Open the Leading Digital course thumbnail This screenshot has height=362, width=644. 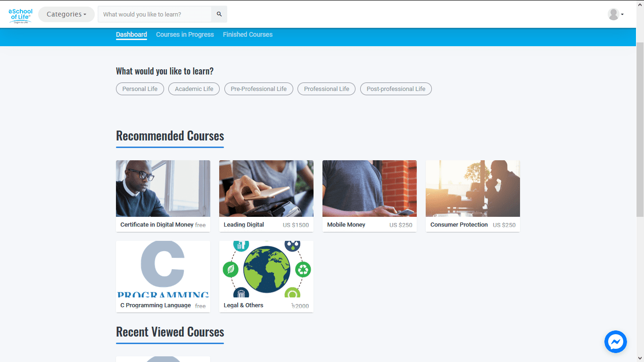coord(266,189)
